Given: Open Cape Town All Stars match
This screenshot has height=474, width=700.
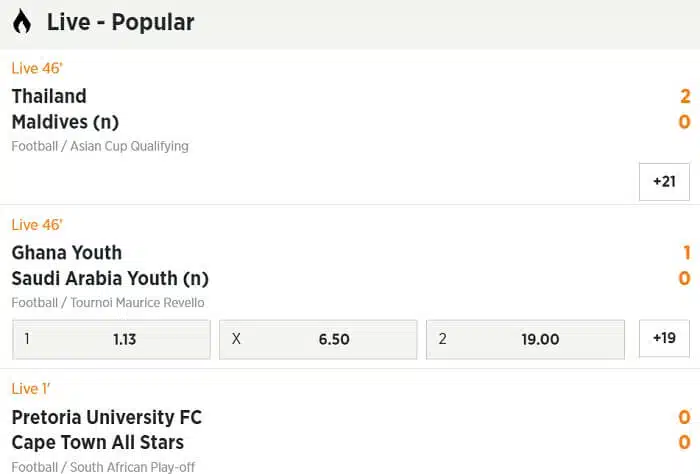Looking at the screenshot, I should pyautogui.click(x=98, y=443).
